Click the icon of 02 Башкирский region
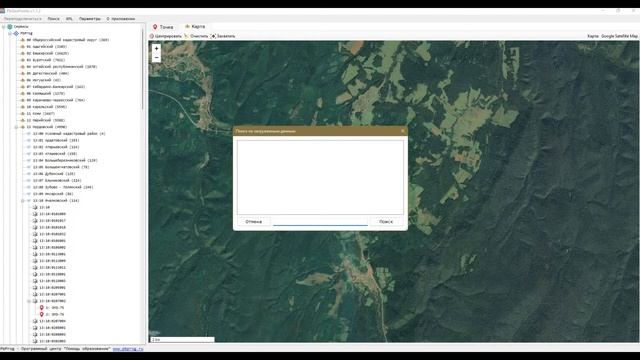The width and height of the screenshot is (640, 360). (x=23, y=53)
